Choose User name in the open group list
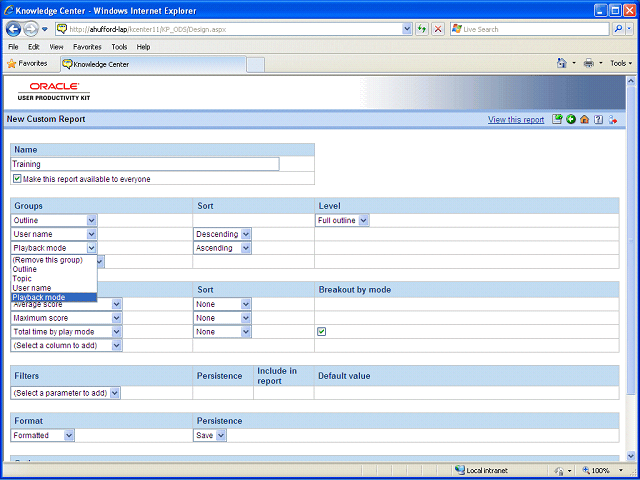 pos(54,288)
